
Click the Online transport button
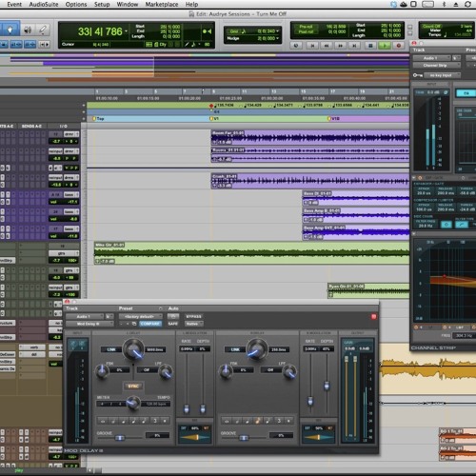coord(296,46)
